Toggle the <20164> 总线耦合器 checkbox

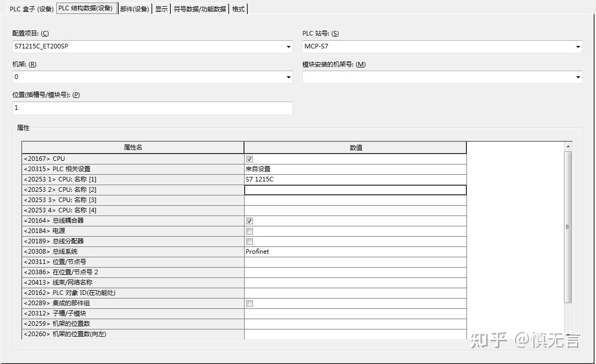(x=249, y=221)
